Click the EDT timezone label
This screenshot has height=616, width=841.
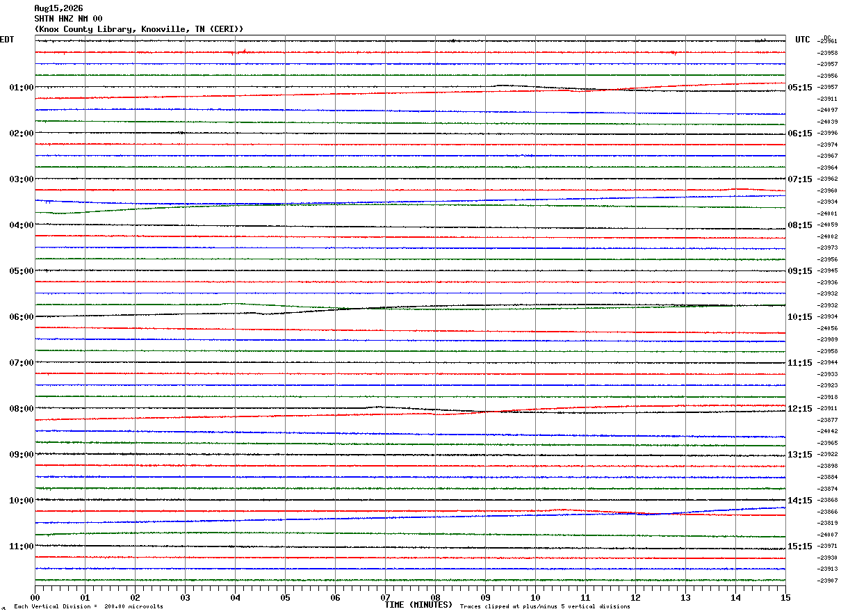pyautogui.click(x=7, y=40)
